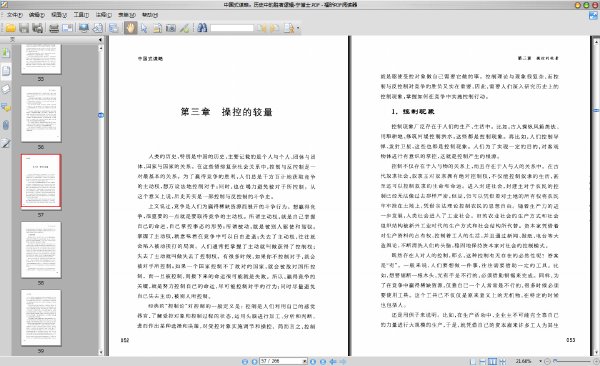
Task: Click the find next icon beside the search box
Action: 275,28
